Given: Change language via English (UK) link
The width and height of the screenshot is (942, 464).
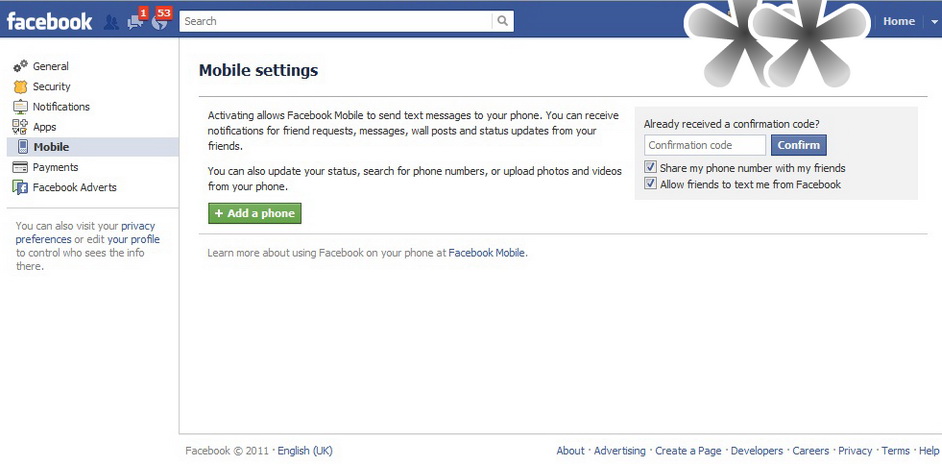Looking at the screenshot, I should [305, 451].
